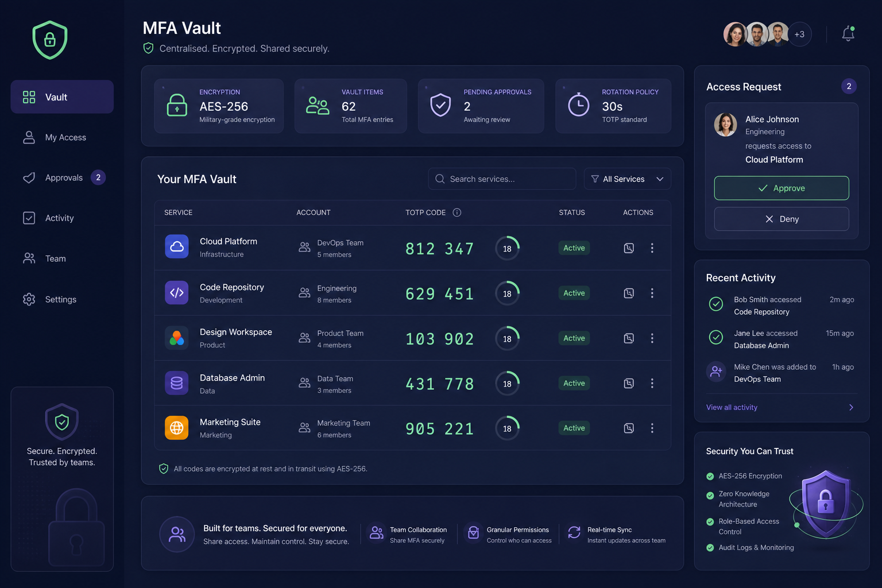Click the TOTP code 431 778
The height and width of the screenshot is (588, 882).
coord(440,384)
